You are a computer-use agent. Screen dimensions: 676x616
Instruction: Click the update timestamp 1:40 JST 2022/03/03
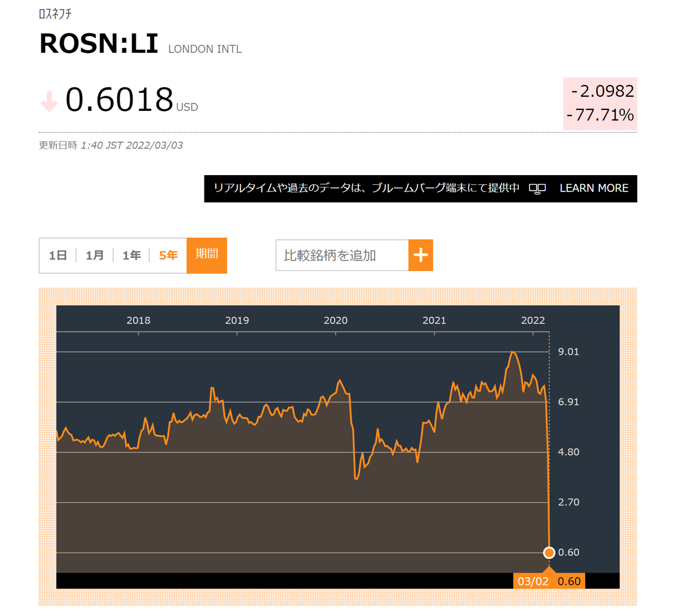click(132, 145)
